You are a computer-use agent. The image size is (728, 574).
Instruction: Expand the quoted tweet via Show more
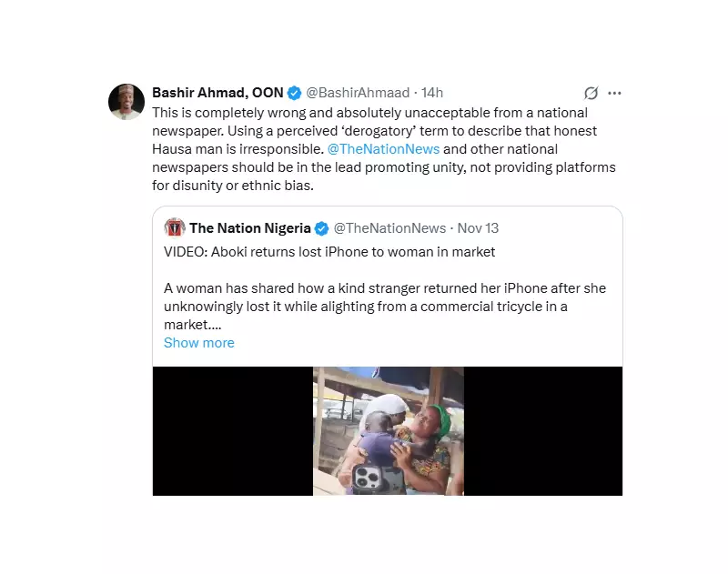click(199, 343)
